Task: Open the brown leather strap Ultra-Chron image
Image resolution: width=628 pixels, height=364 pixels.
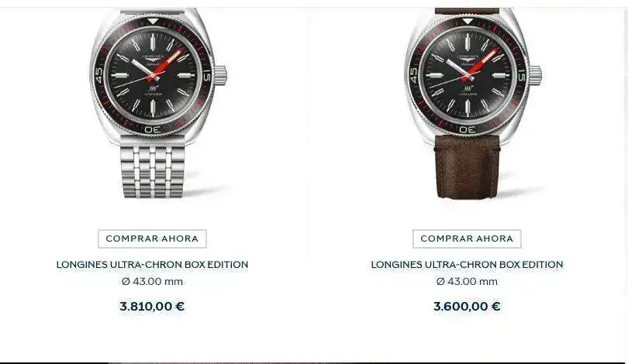Action: [473, 103]
